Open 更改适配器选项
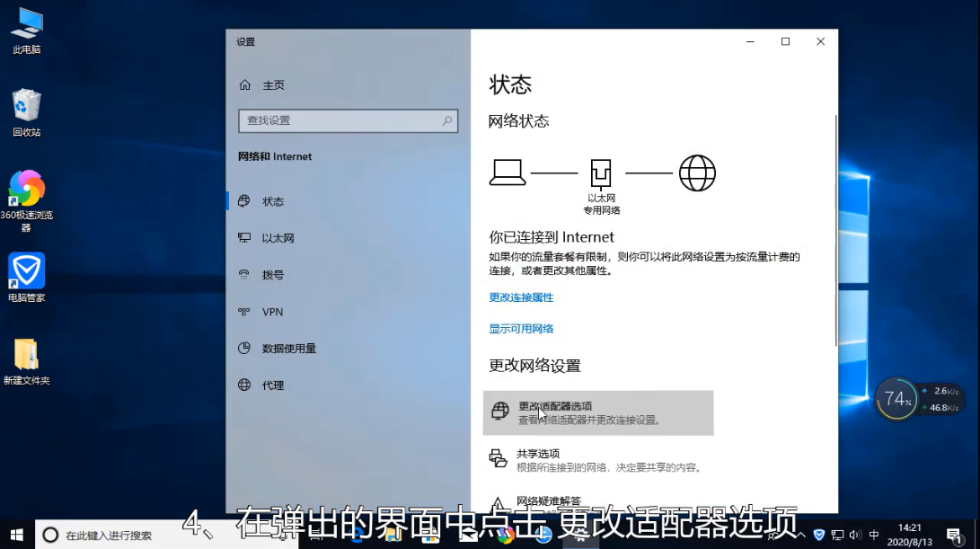980x549 pixels. pos(598,412)
